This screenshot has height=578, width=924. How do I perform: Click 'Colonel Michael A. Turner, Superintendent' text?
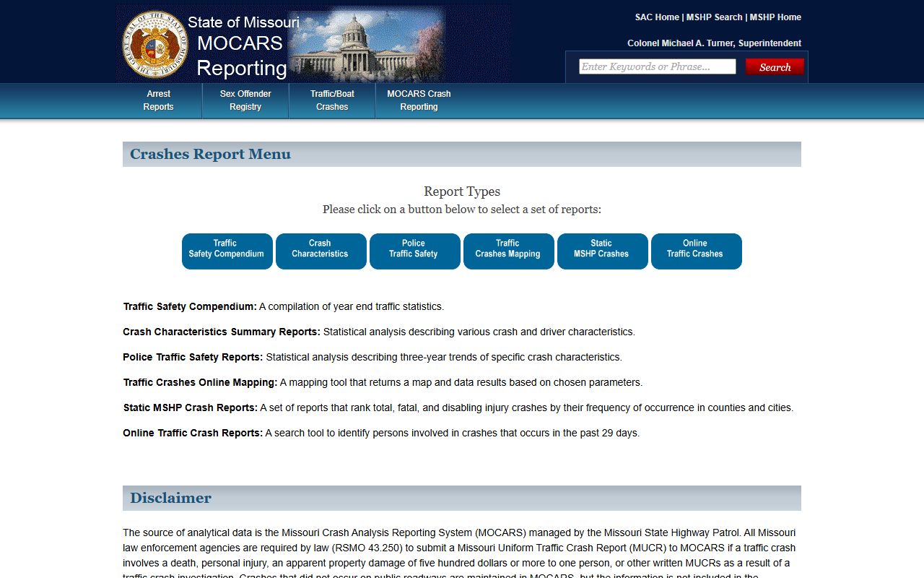tap(714, 43)
